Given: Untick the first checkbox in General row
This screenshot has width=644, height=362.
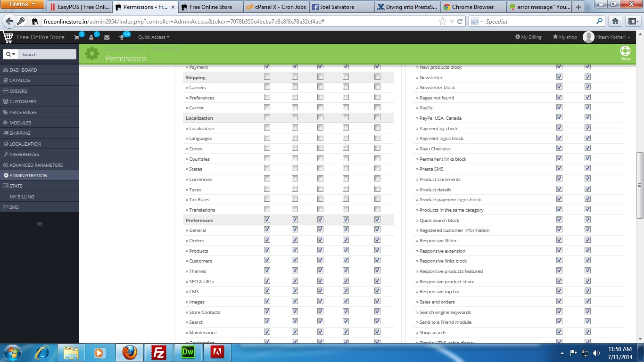Looking at the screenshot, I should pyautogui.click(x=267, y=230).
